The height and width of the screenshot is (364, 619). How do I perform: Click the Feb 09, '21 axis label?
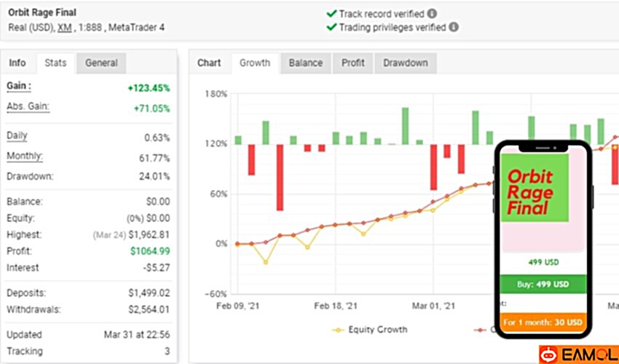238,306
